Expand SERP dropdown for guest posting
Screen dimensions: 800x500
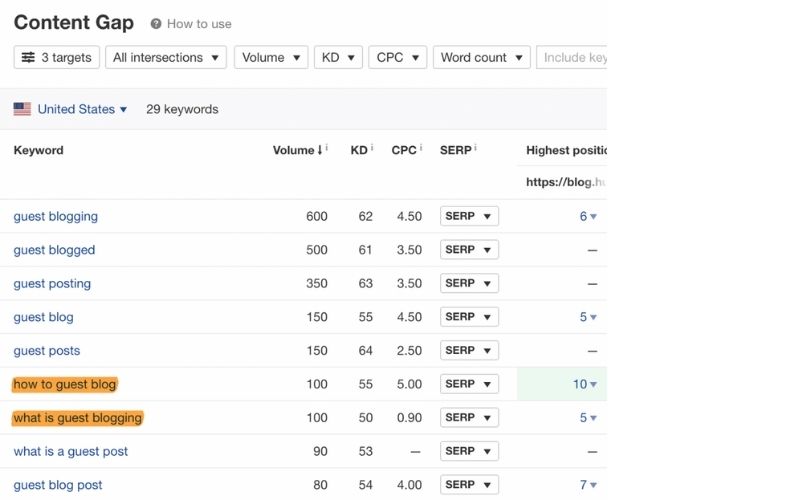pyautogui.click(x=469, y=283)
